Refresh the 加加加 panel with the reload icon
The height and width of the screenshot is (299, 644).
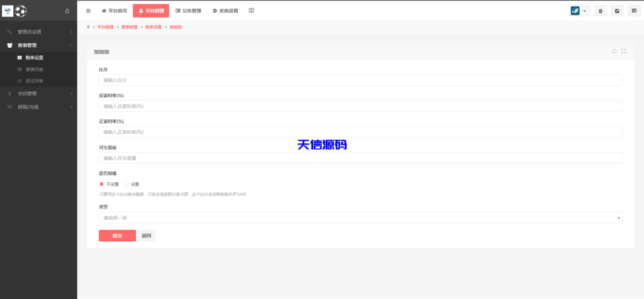614,52
